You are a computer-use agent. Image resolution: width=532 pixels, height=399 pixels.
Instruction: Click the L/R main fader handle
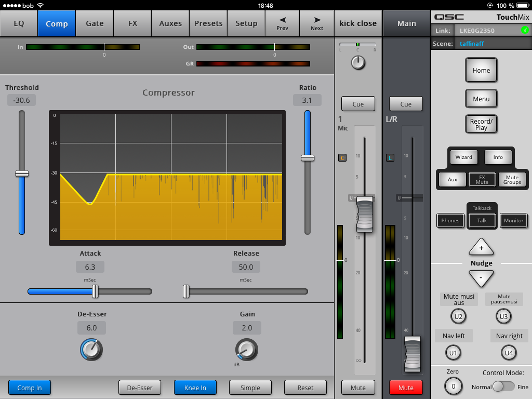point(413,354)
